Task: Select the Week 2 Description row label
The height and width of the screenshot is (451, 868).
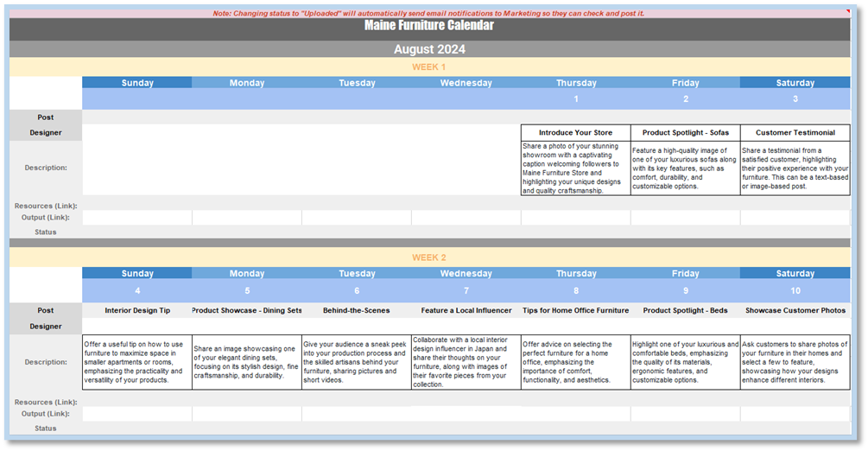Action: tap(46, 362)
